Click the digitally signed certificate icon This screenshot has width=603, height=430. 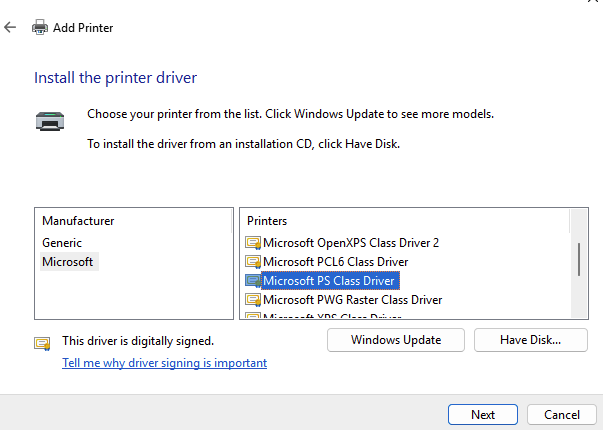42,343
